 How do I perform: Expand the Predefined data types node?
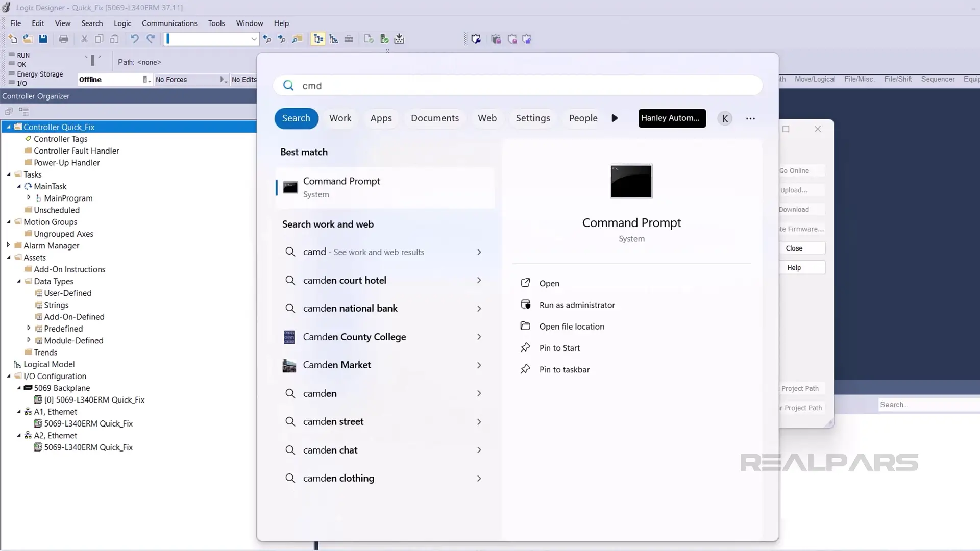29,328
